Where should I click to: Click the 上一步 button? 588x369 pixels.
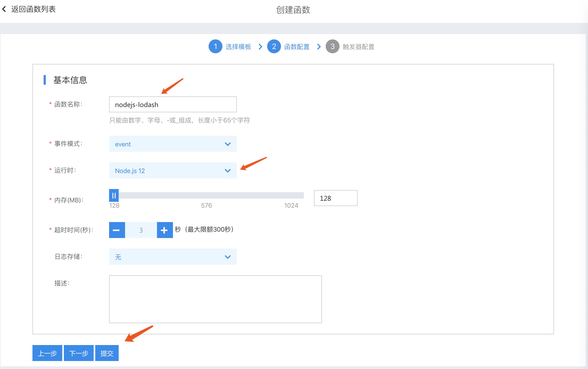point(47,353)
